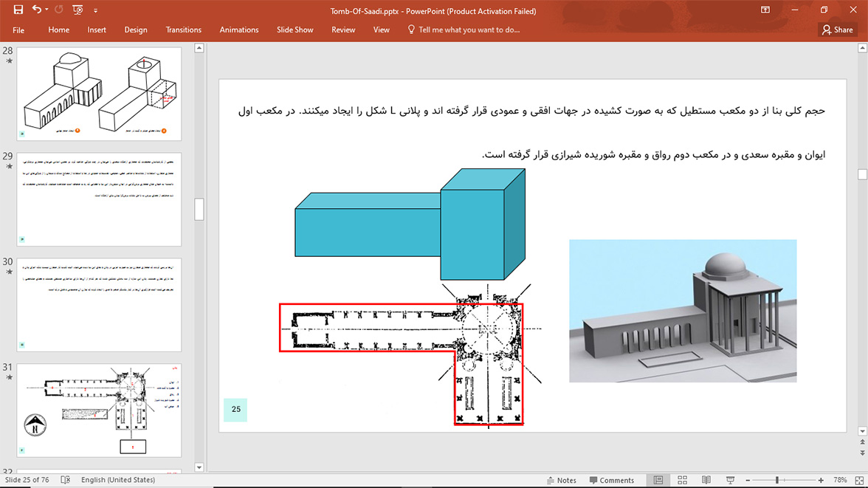Switch to Slide Show tab

pos(295,30)
